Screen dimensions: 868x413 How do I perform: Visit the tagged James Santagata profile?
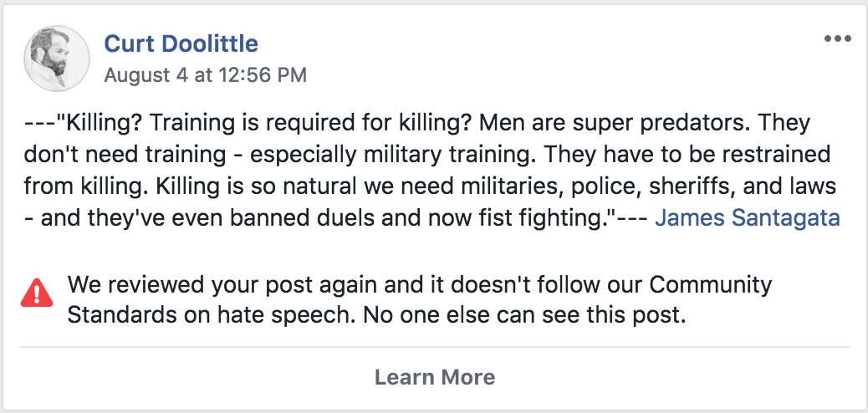pos(747,219)
